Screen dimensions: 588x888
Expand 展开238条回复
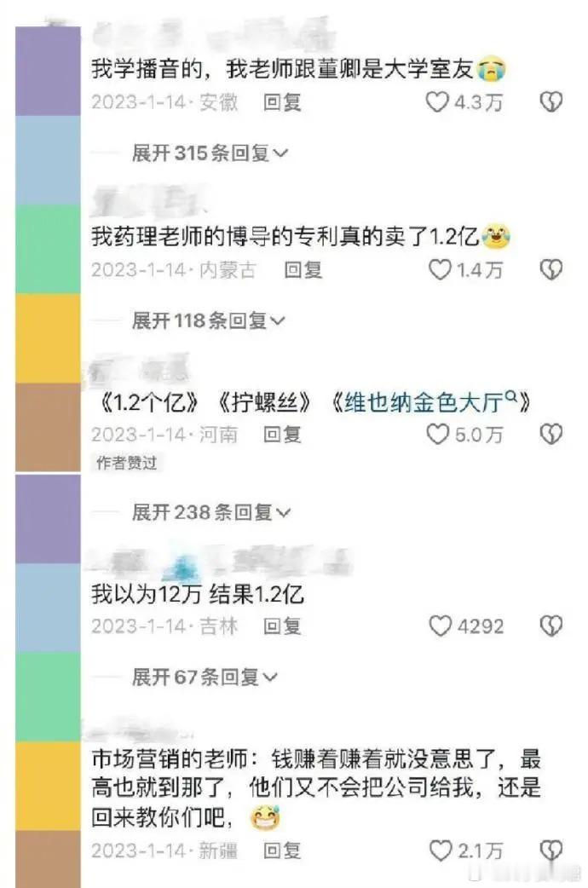(x=211, y=512)
